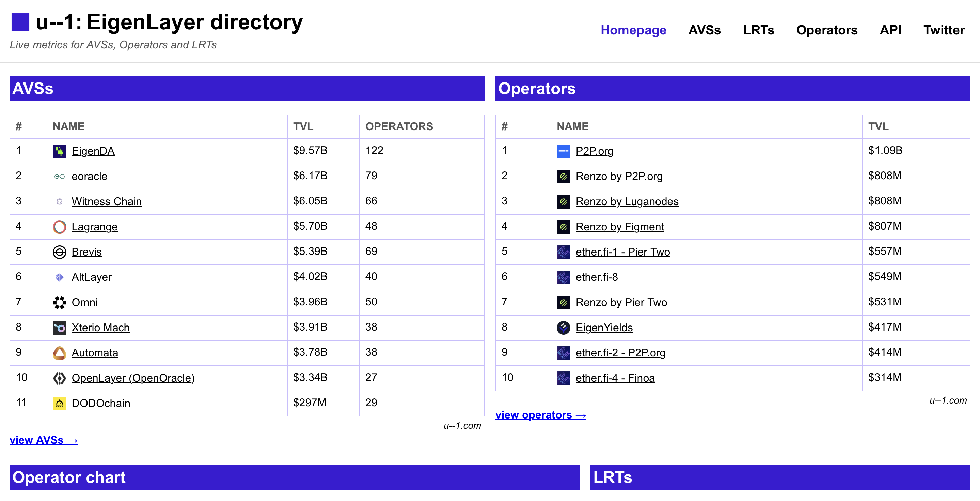This screenshot has height=501, width=980.
Task: Click the Brevis logo icon
Action: click(59, 252)
